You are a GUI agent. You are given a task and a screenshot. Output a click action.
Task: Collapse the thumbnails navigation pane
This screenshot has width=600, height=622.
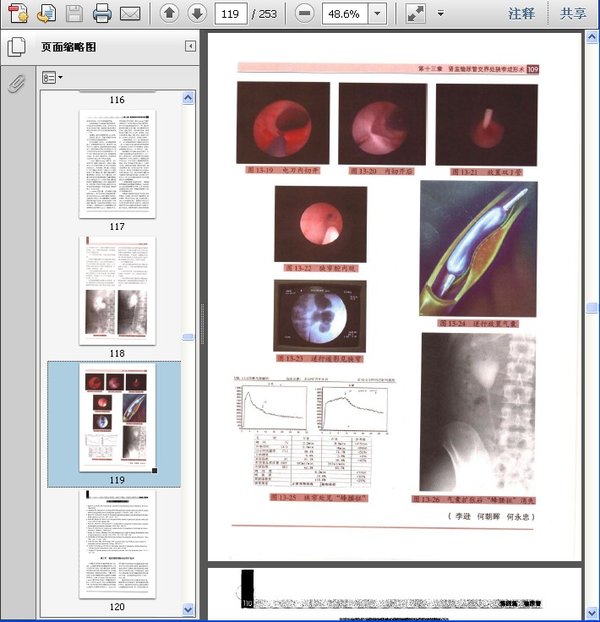coord(190,47)
